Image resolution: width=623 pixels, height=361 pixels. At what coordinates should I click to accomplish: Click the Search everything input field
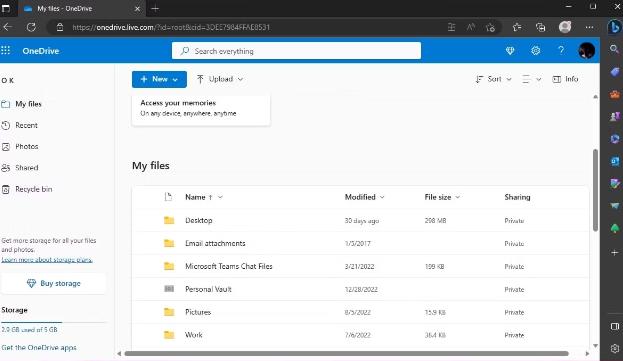tap(296, 51)
